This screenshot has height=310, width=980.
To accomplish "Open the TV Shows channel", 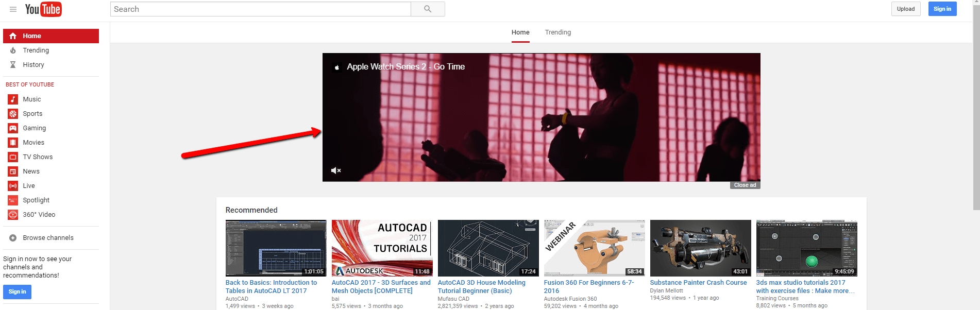I will pos(38,157).
